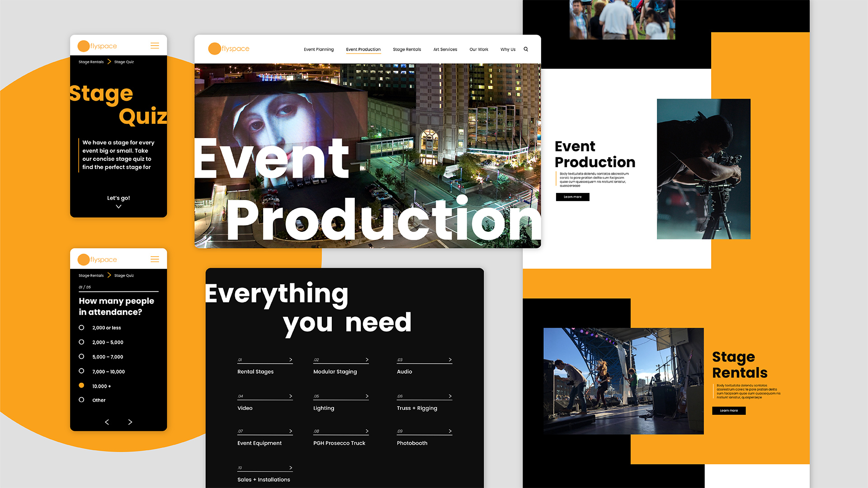This screenshot has height=488, width=868.
Task: Open Why Us nav item
Action: click(508, 49)
